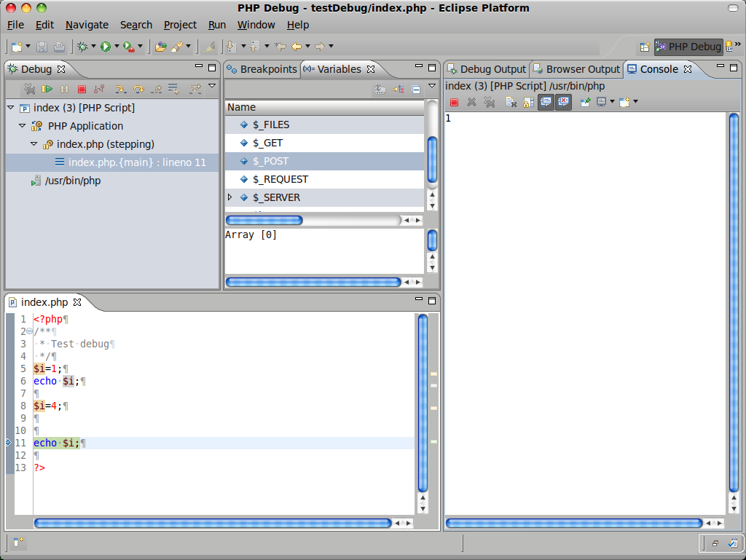Open the Run menu
The width and height of the screenshot is (746, 560).
tap(216, 24)
